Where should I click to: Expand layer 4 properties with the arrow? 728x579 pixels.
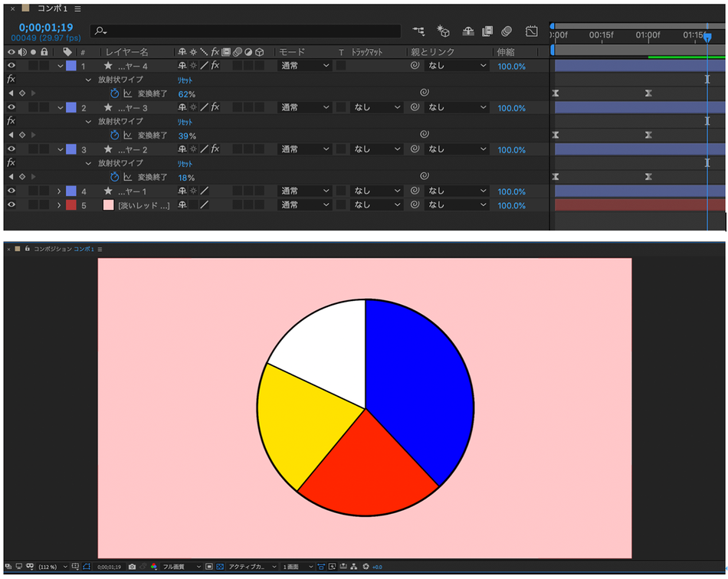coord(59,191)
